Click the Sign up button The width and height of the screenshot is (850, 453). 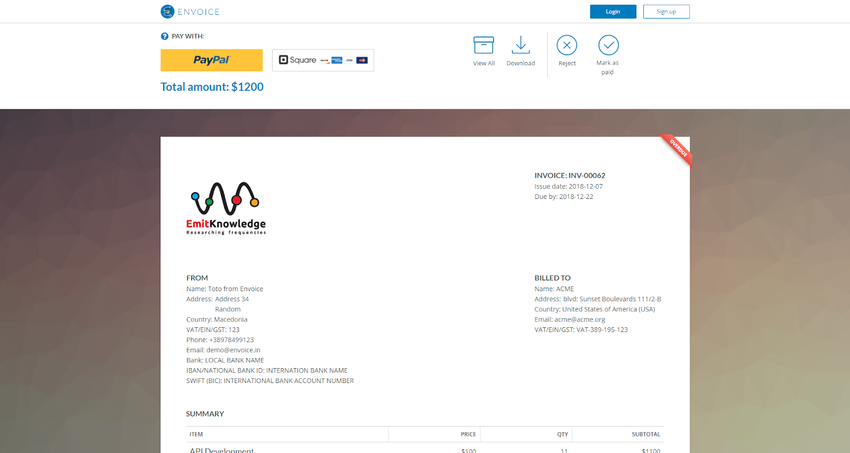click(x=666, y=11)
